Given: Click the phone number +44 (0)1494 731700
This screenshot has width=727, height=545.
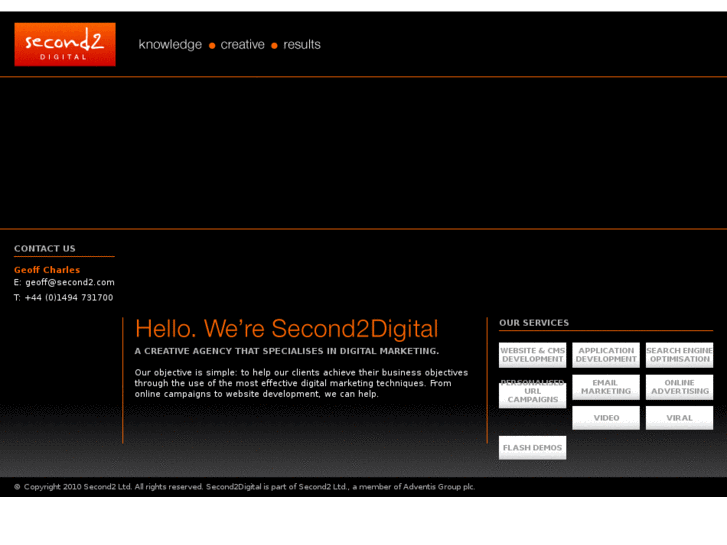Looking at the screenshot, I should [x=69, y=297].
